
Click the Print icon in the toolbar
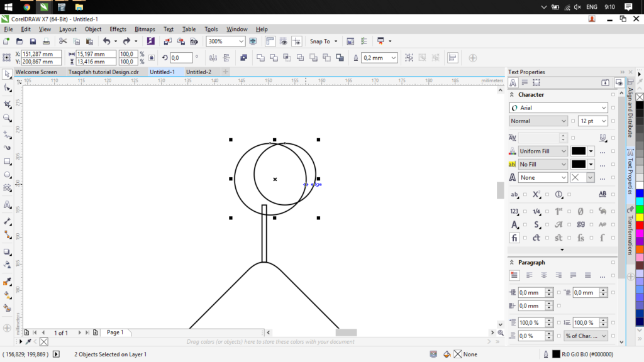pyautogui.click(x=47, y=41)
